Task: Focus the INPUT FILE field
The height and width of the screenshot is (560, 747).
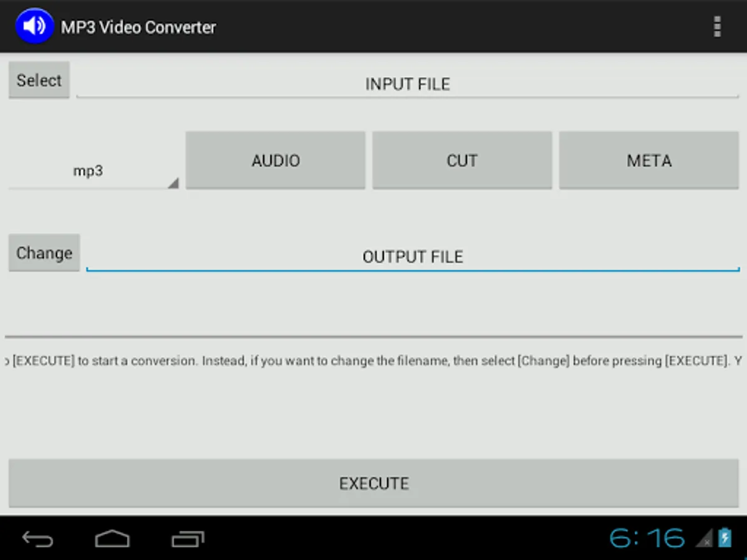Action: [408, 84]
